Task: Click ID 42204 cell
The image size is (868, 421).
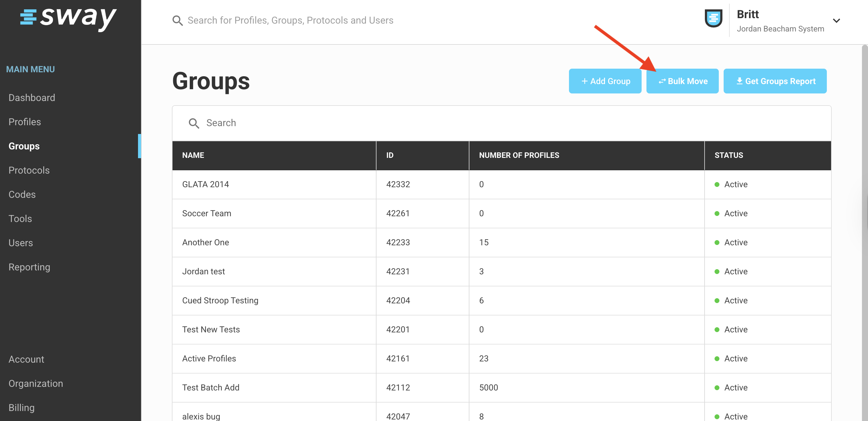Action: [422, 300]
